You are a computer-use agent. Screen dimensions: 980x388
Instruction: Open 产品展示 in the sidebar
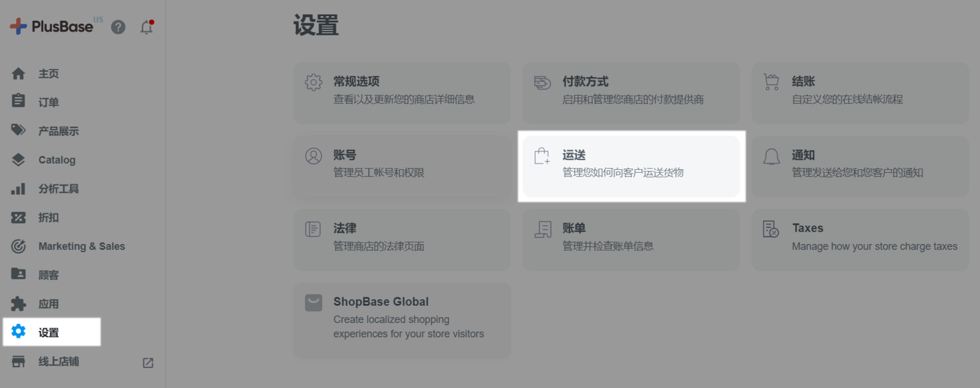59,131
